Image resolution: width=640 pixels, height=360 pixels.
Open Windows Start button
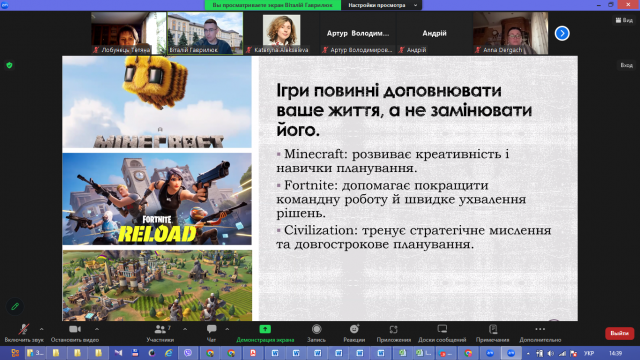click(x=15, y=353)
